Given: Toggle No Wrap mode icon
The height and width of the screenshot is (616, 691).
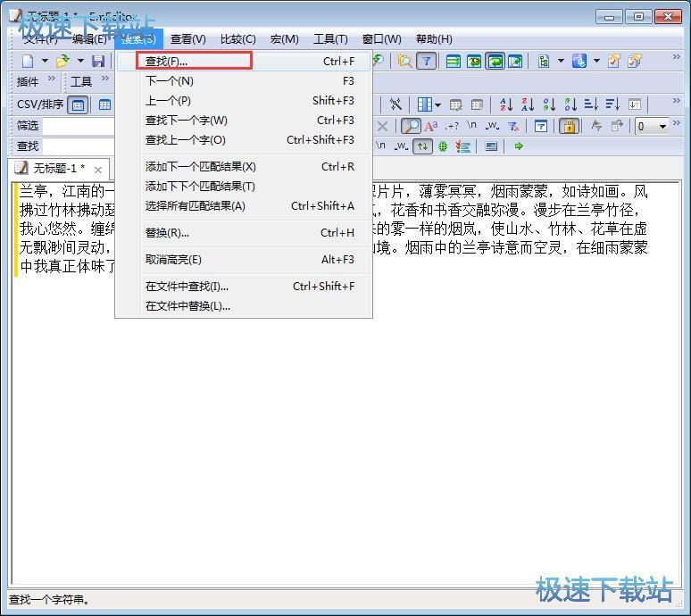Looking at the screenshot, I should coord(453,61).
